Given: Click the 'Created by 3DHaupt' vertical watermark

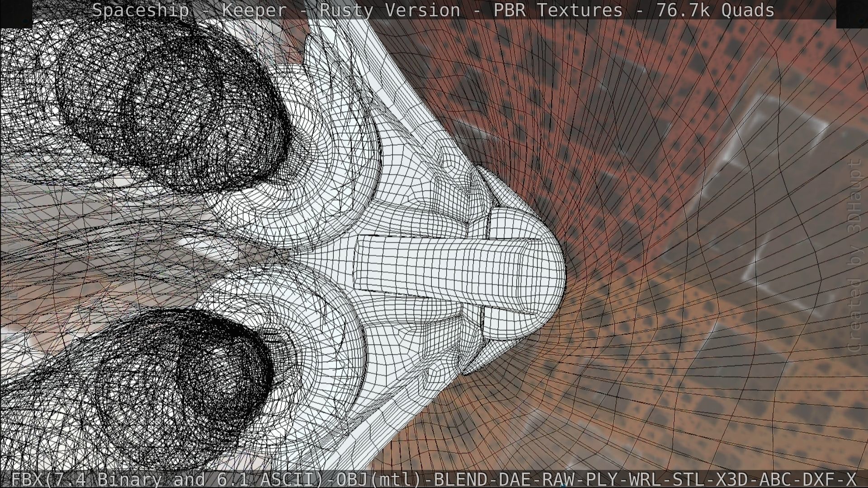Looking at the screenshot, I should pos(854,255).
